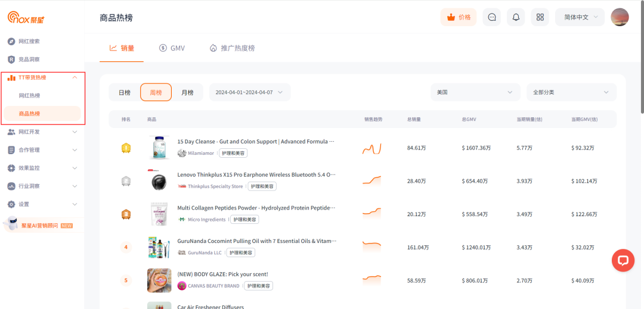Open the messages chat bubble icon in header
The width and height of the screenshot is (644, 309).
coord(491,17)
